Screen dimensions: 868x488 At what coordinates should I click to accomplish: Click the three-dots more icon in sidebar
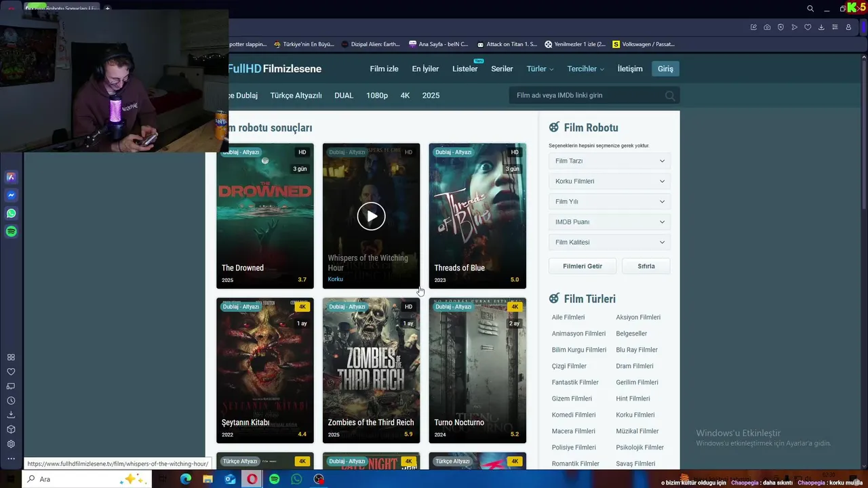pyautogui.click(x=11, y=459)
